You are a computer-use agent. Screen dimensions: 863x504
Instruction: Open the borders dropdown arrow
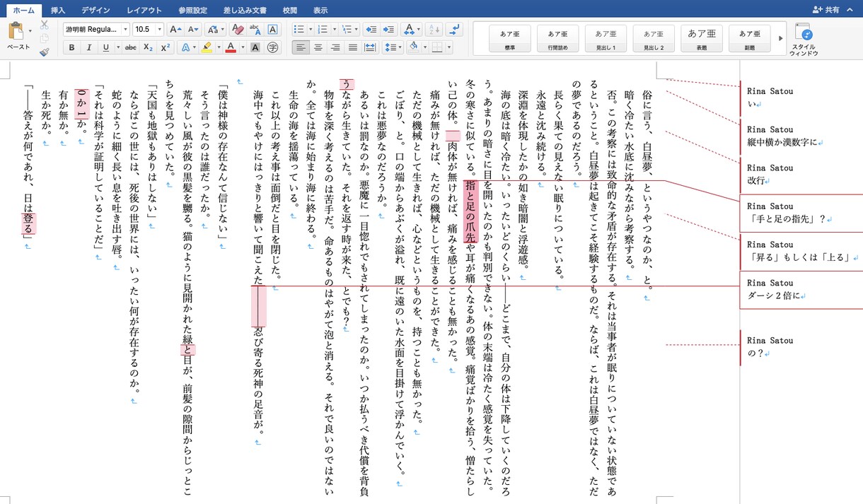point(449,47)
